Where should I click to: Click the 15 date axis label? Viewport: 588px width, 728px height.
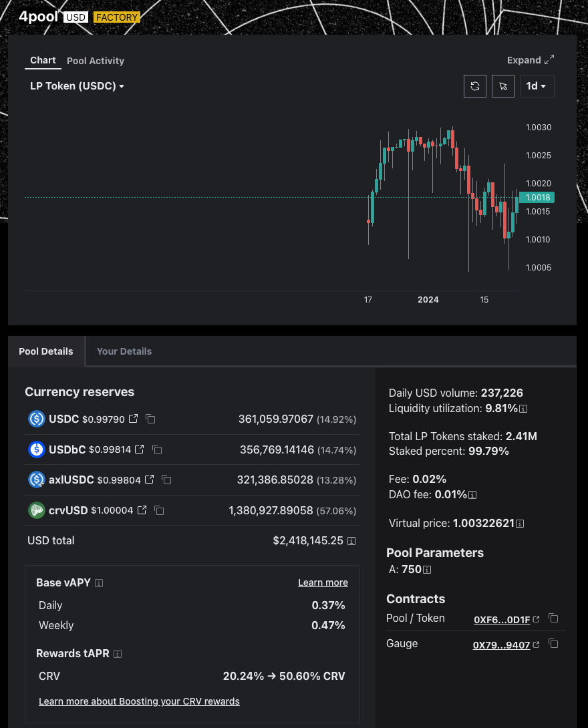[484, 300]
